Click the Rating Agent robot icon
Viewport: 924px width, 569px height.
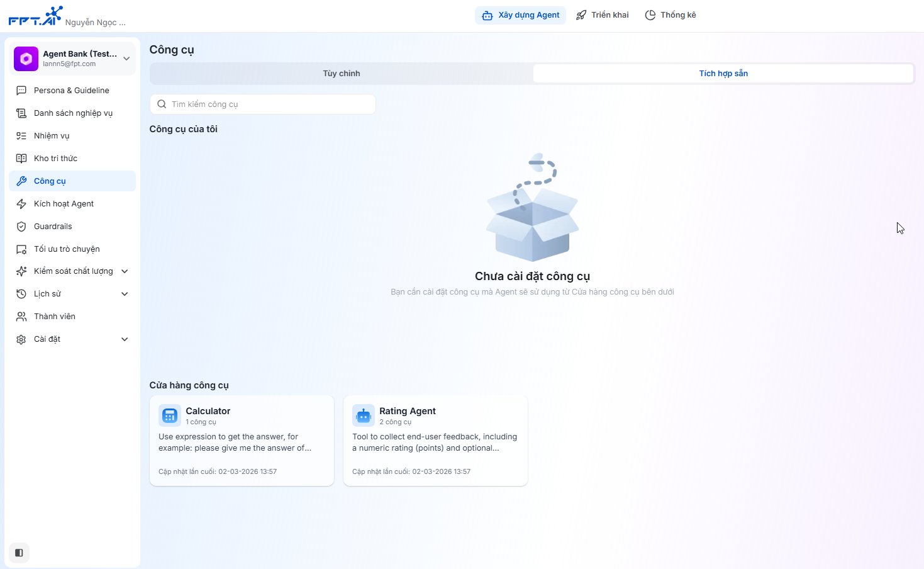[x=364, y=415]
